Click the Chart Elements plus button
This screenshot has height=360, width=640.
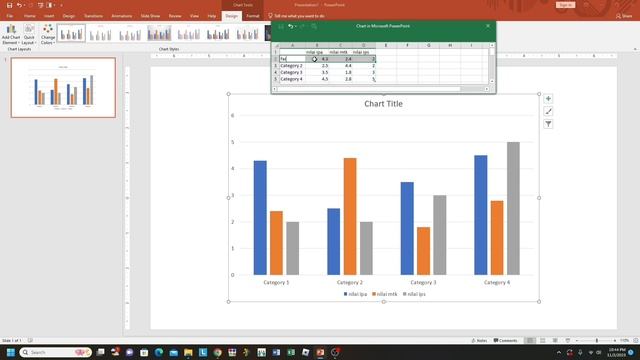tap(548, 99)
